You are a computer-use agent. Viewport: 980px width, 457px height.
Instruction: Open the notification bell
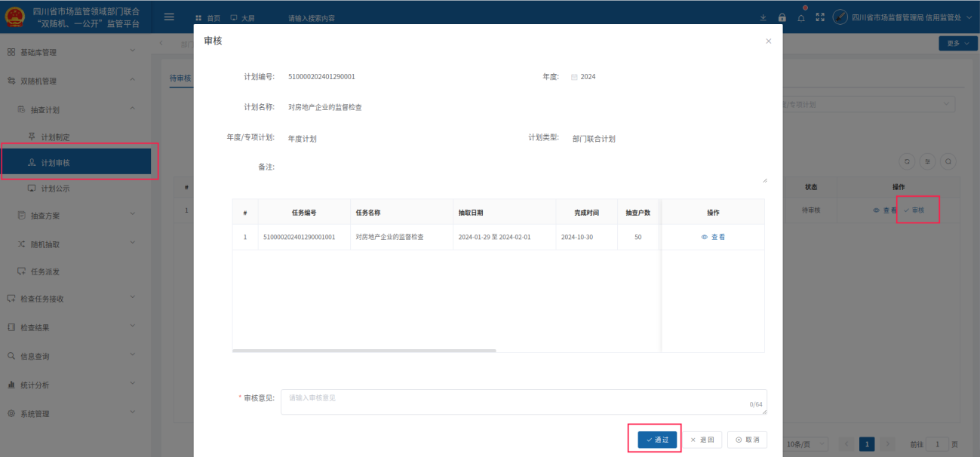click(801, 17)
